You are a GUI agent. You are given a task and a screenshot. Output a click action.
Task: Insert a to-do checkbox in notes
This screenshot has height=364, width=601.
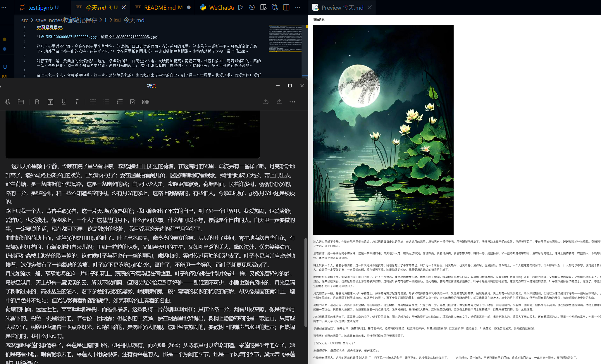tap(132, 102)
